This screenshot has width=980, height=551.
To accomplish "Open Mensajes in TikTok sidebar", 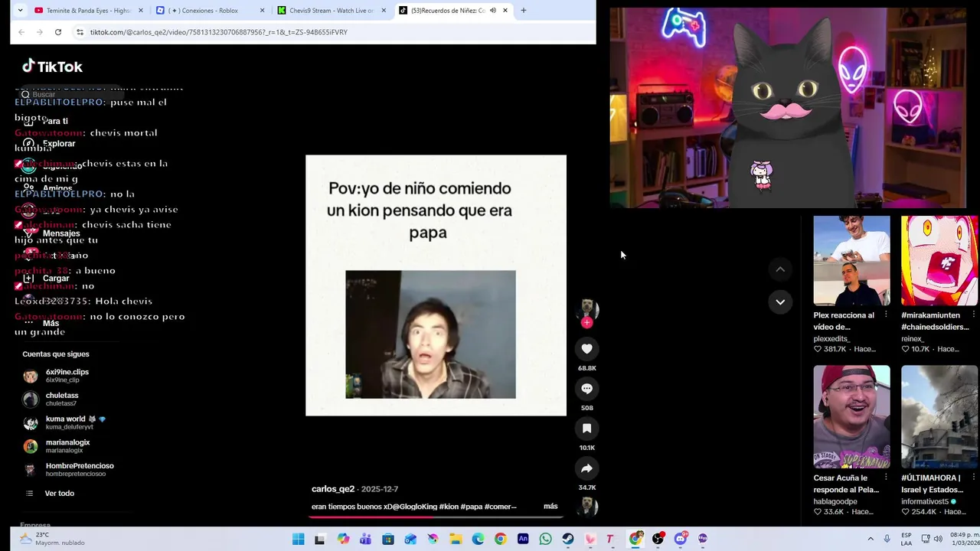I will pos(51,233).
